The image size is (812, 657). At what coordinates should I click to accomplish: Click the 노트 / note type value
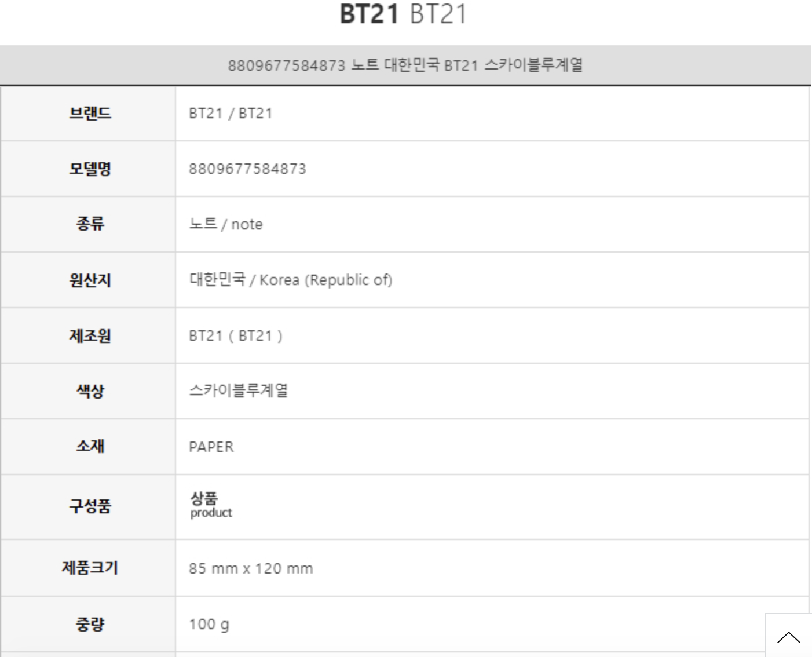point(226,224)
